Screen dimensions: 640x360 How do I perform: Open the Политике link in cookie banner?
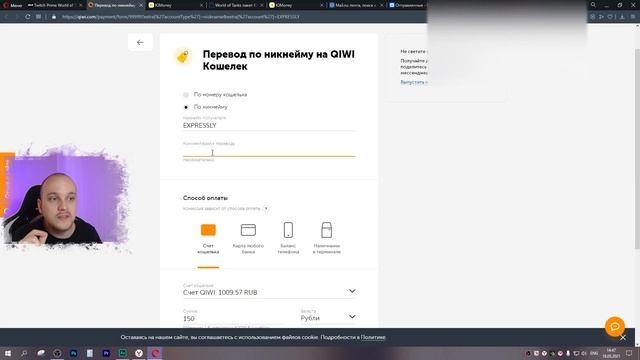tap(373, 337)
